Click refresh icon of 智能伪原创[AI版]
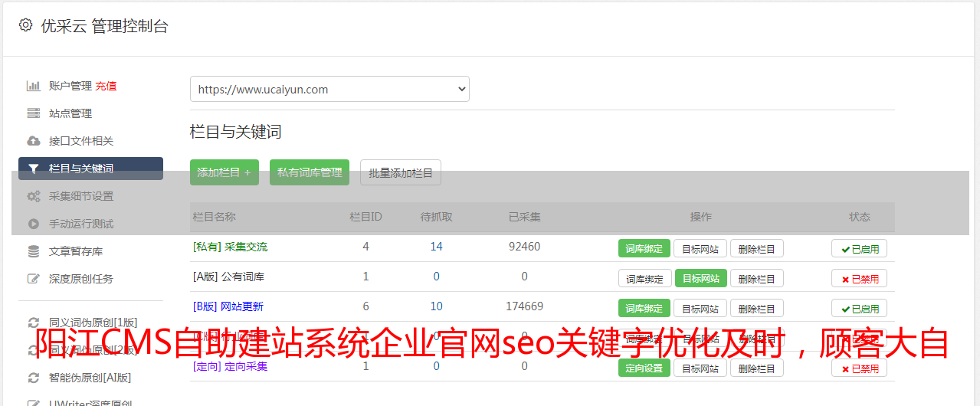 point(34,378)
